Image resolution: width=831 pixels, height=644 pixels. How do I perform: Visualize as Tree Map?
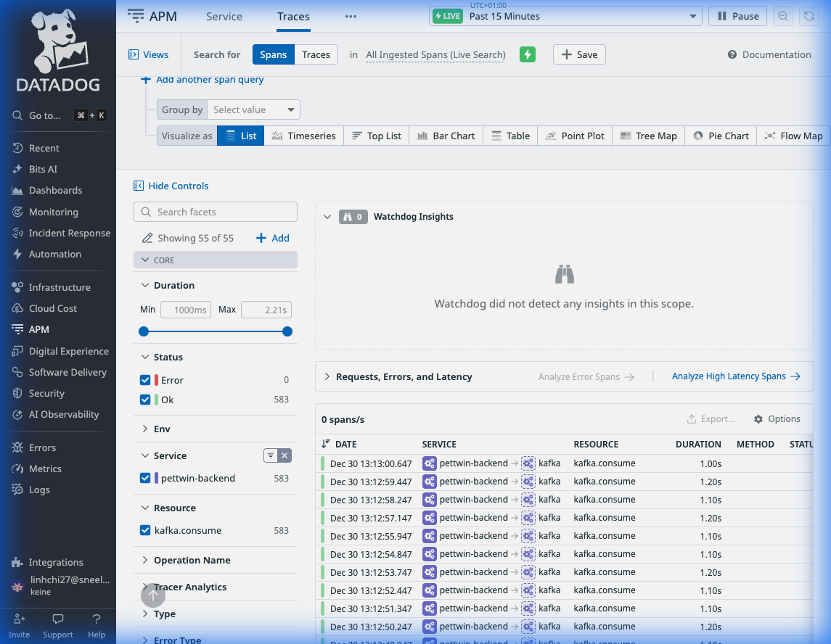click(648, 136)
